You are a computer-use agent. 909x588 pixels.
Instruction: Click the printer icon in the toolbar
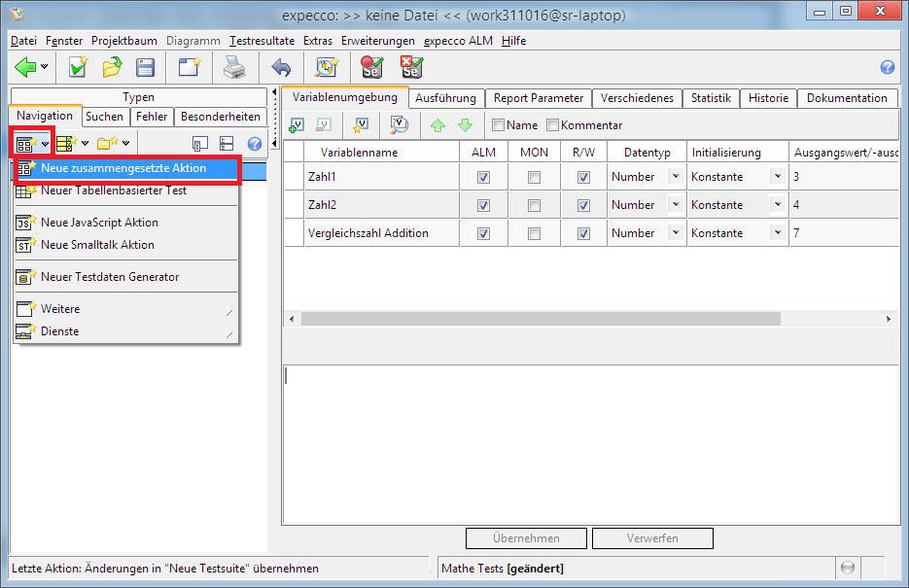233,67
